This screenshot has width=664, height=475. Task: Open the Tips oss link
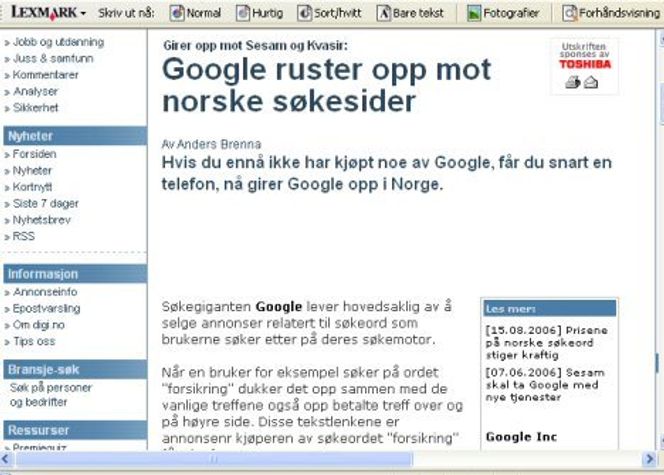[34, 341]
